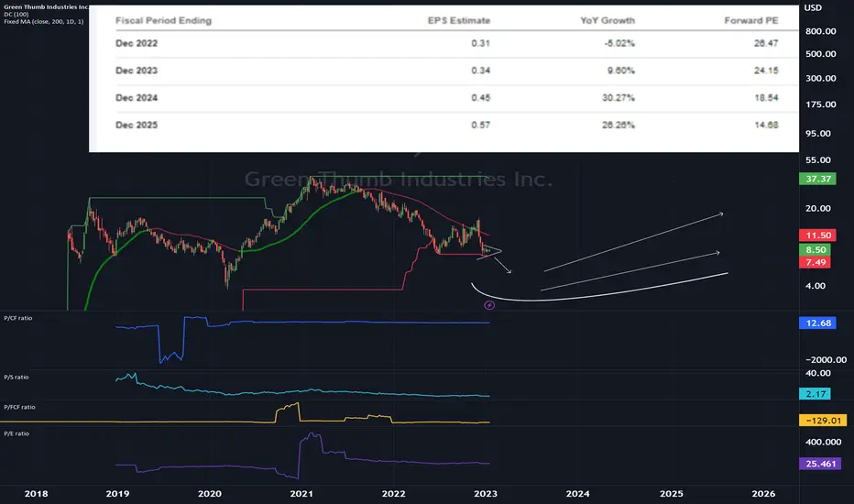Click 2024 on the time axis
The width and height of the screenshot is (854, 504).
point(577,494)
